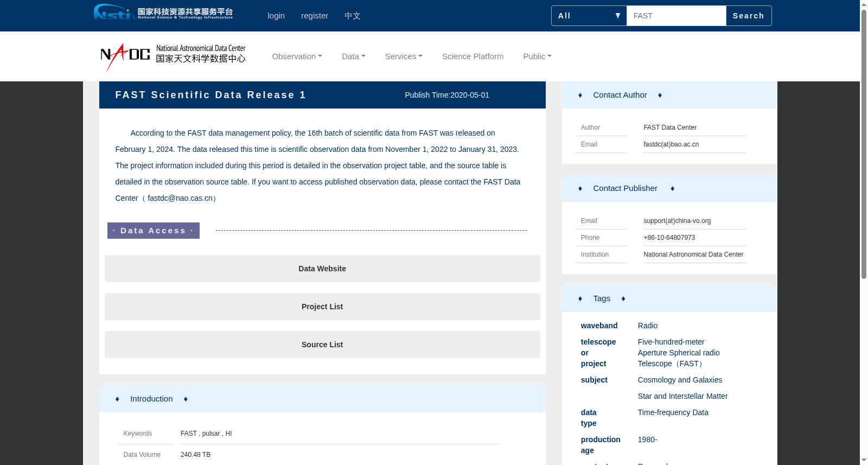Click the scrollbar up arrow

click(864, 4)
